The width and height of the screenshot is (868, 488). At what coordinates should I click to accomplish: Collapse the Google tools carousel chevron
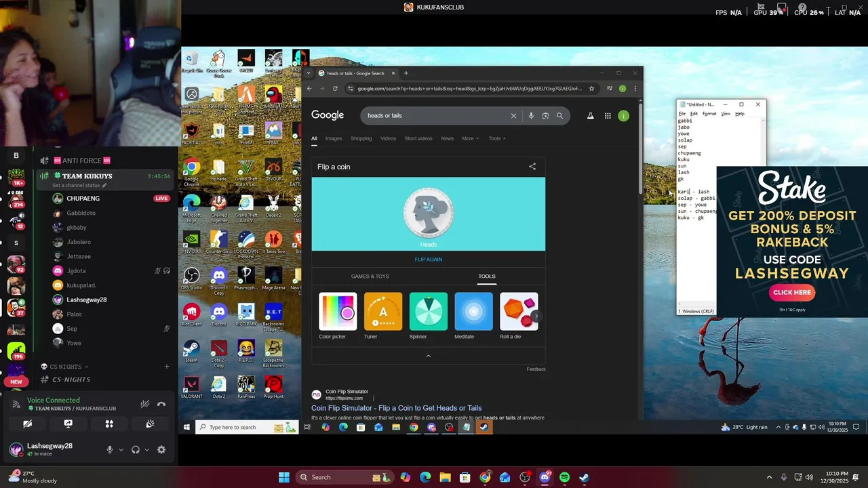point(428,355)
